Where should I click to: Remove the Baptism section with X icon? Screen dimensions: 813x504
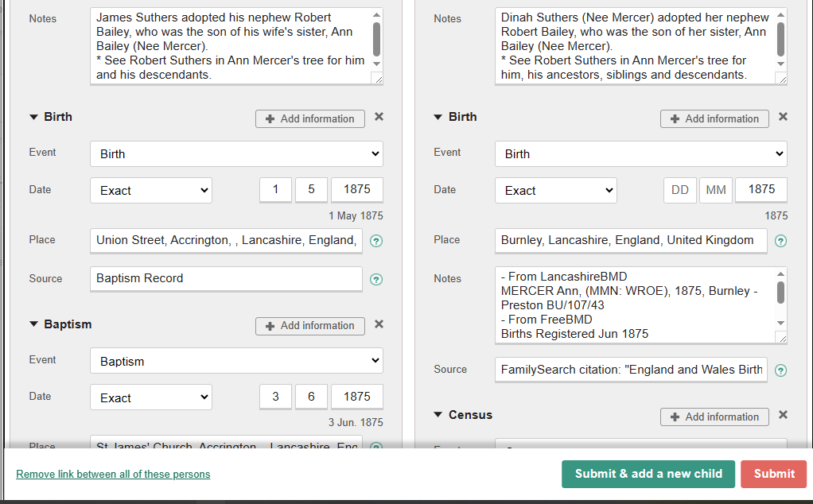(379, 324)
